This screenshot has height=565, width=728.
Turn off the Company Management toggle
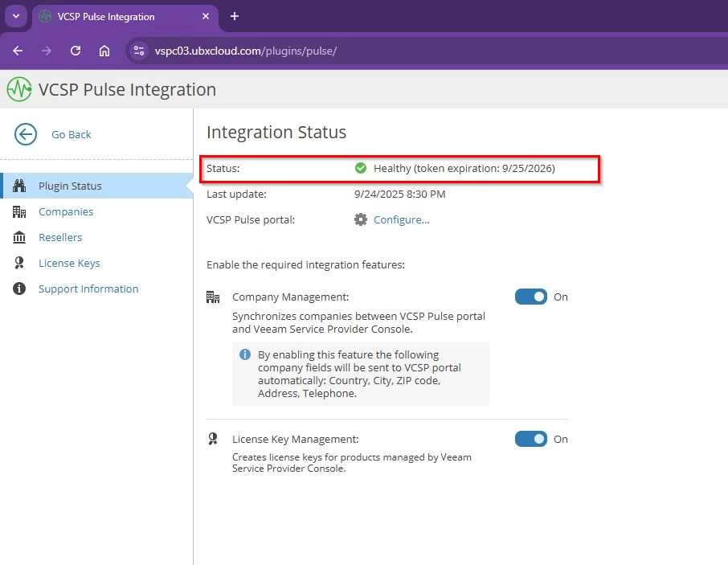coord(531,297)
